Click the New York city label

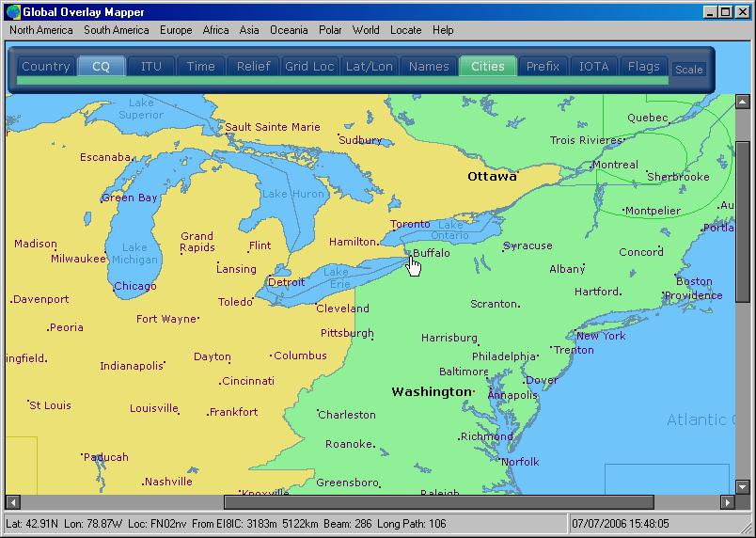point(601,336)
